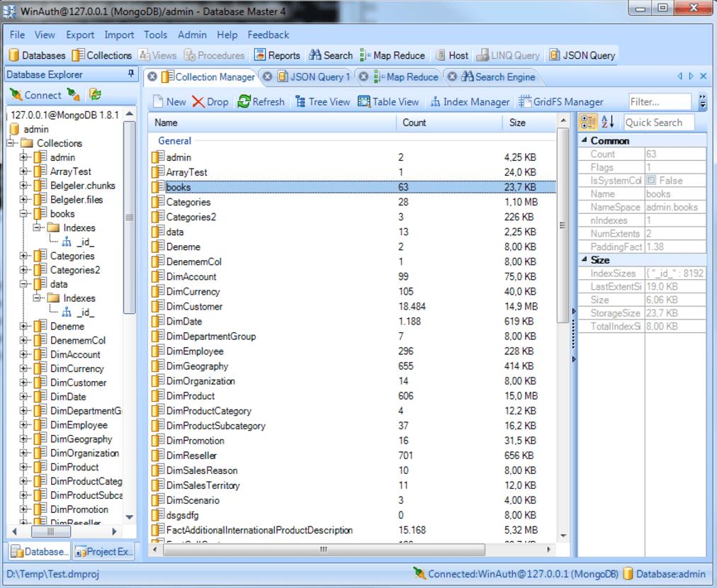Pin the Database Explorer panel
717x588 pixels.
click(131, 74)
